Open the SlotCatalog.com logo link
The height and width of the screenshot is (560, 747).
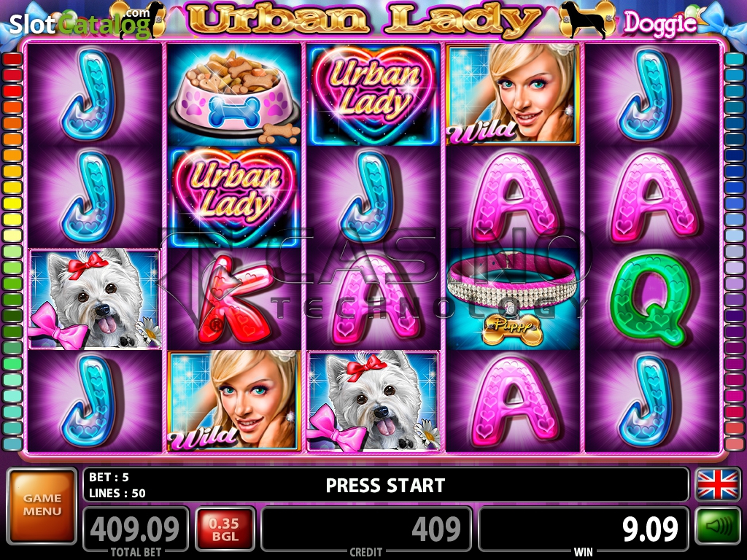pos(80,23)
